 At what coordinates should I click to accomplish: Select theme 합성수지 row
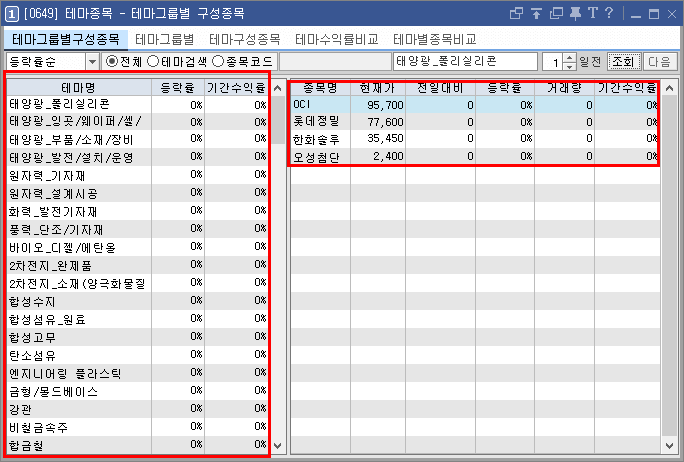click(x=137, y=301)
